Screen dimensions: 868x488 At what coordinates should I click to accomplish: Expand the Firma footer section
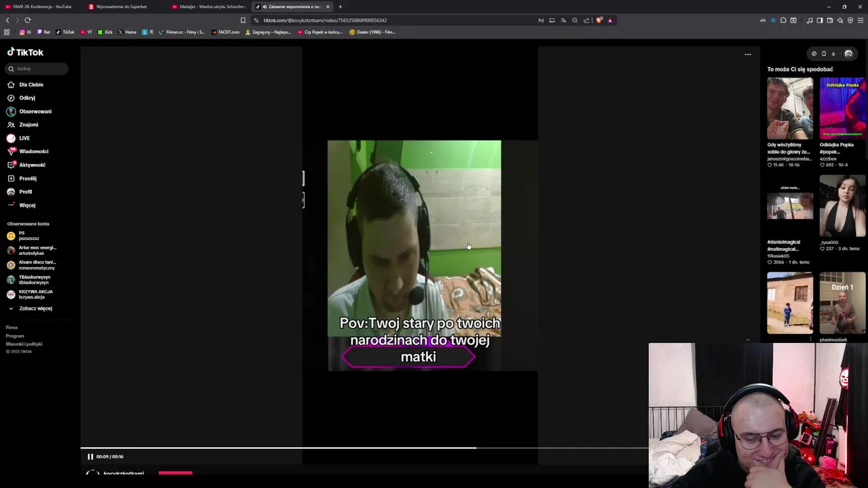[12, 327]
